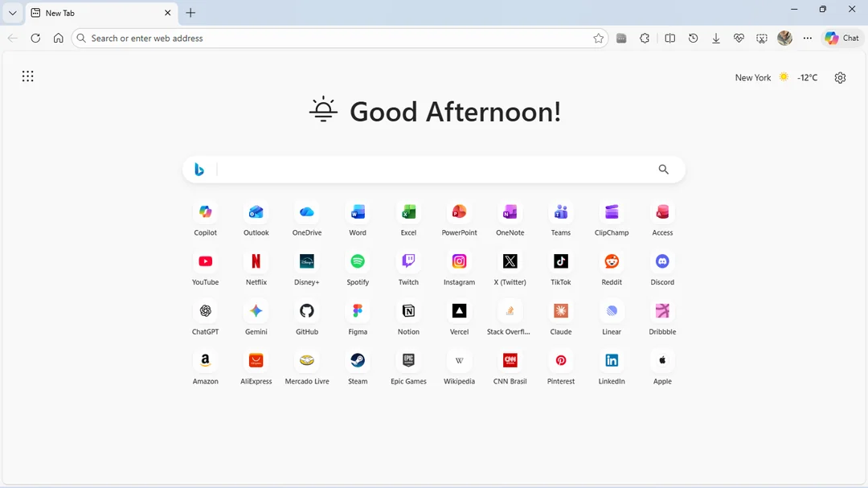Open the downloads panel

point(716,39)
